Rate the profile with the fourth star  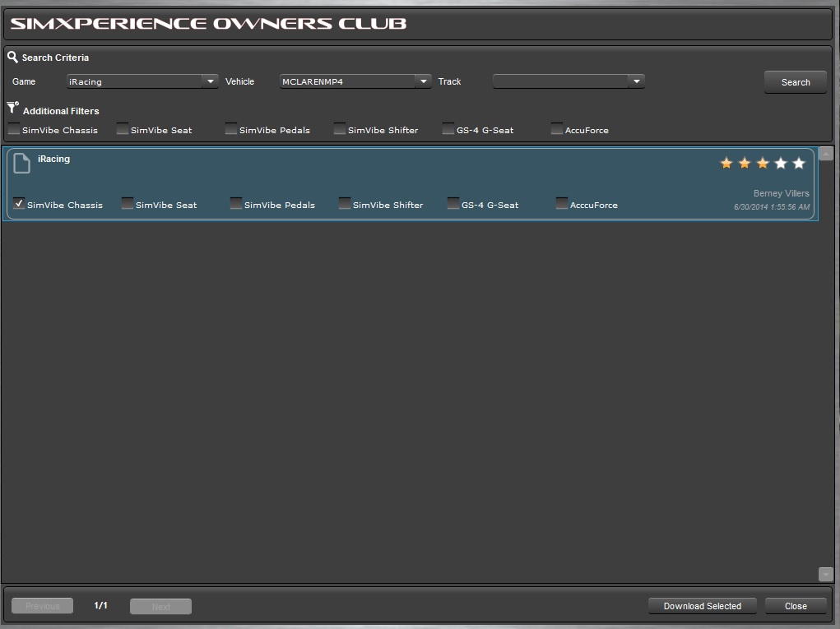[x=781, y=164]
